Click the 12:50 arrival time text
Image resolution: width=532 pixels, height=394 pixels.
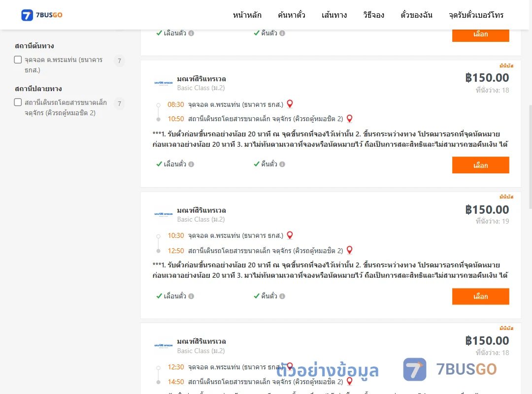pyautogui.click(x=176, y=251)
